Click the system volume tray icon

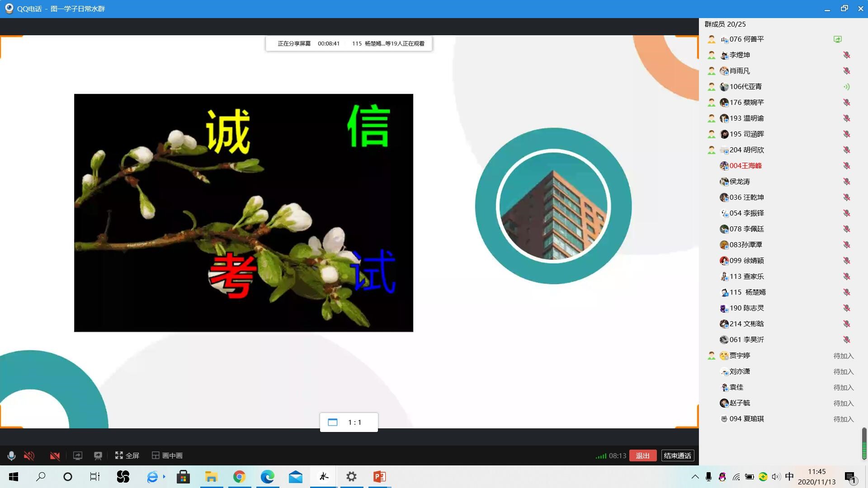click(776, 477)
